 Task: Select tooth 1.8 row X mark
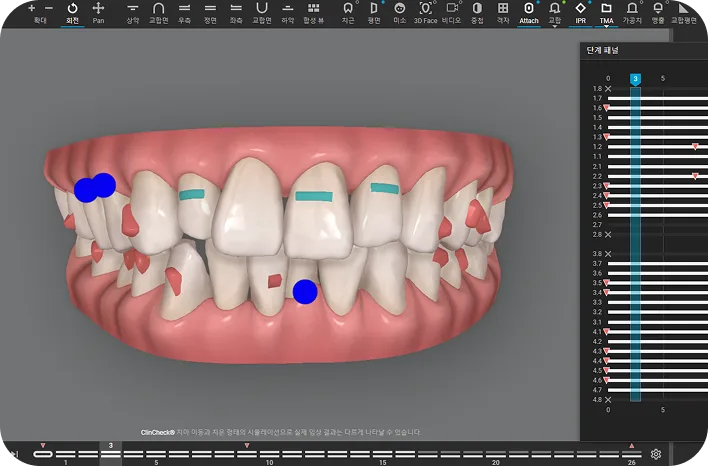(608, 89)
